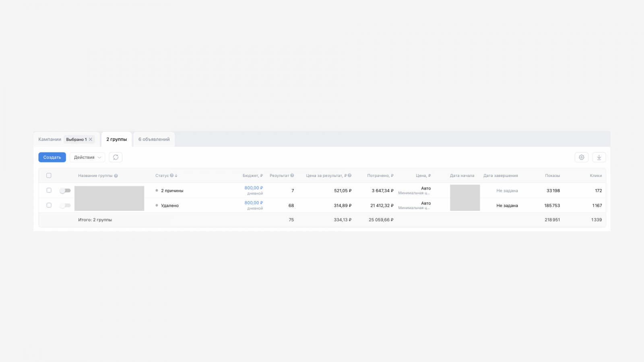This screenshot has width=644, height=362.
Task: Open table settings gear icon
Action: (x=581, y=157)
